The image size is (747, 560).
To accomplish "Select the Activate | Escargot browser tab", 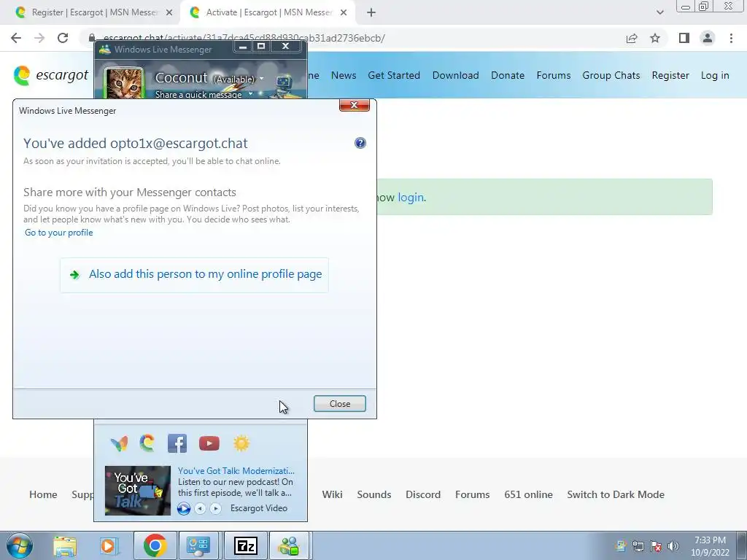I will 268,12.
